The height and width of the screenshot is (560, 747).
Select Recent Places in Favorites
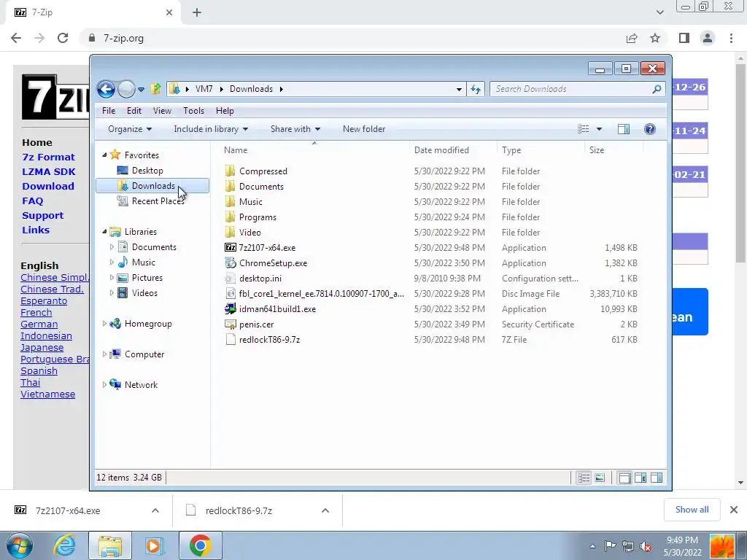coord(158,201)
